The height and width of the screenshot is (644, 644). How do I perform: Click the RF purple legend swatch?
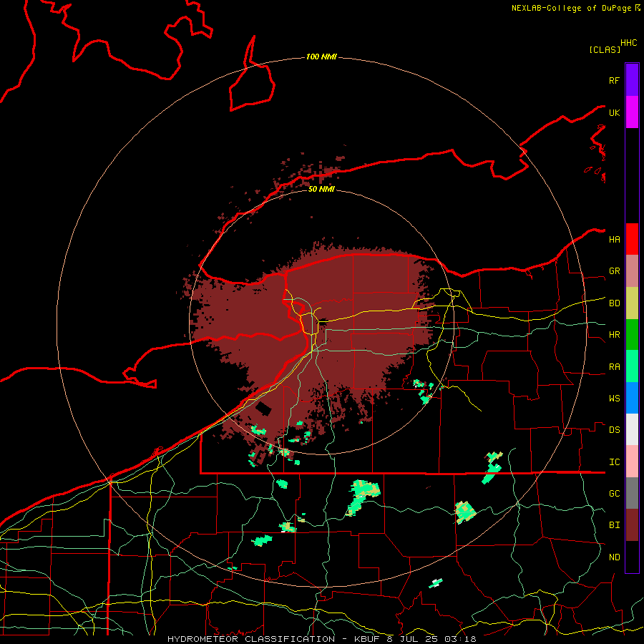tap(632, 80)
